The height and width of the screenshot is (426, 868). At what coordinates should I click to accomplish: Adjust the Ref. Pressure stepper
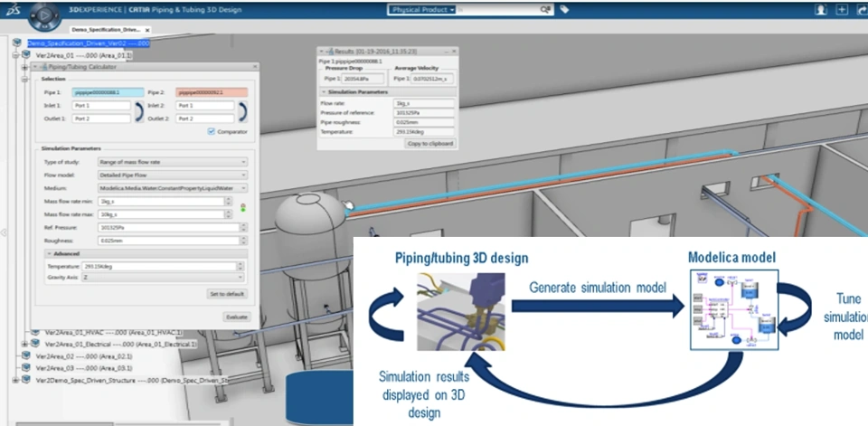pos(243,228)
